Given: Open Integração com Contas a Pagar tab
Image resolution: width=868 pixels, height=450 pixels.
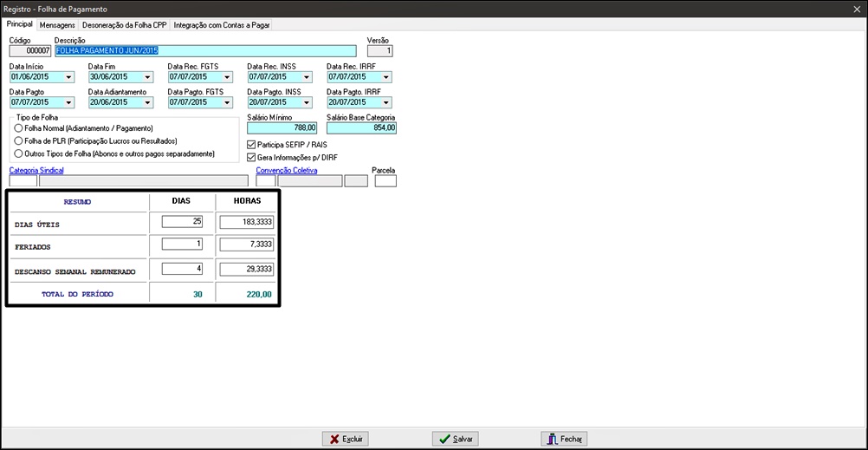Looking at the screenshot, I should (222, 25).
